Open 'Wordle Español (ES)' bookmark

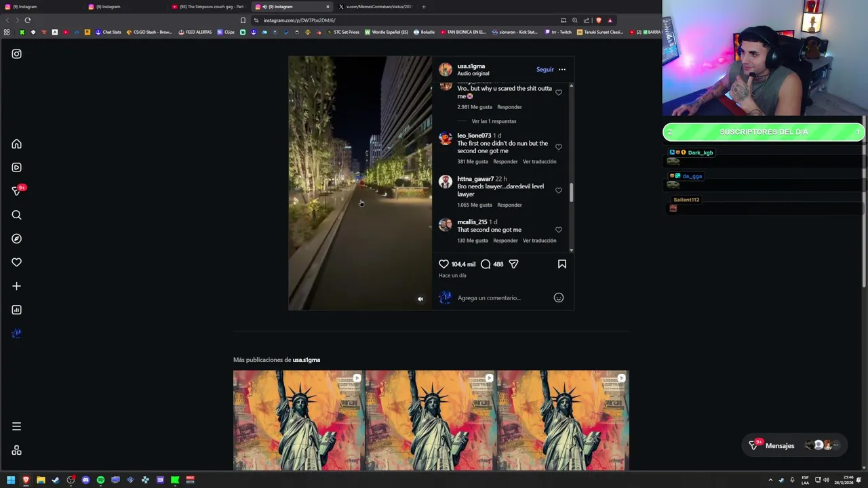(x=387, y=32)
